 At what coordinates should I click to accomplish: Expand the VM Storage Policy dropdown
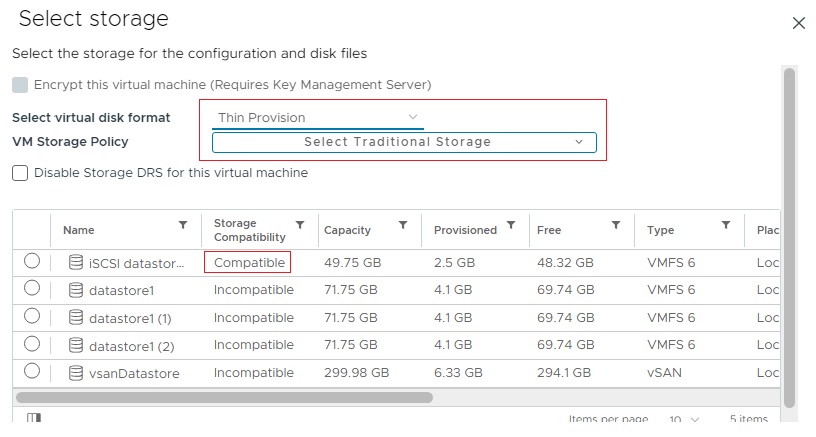(404, 143)
